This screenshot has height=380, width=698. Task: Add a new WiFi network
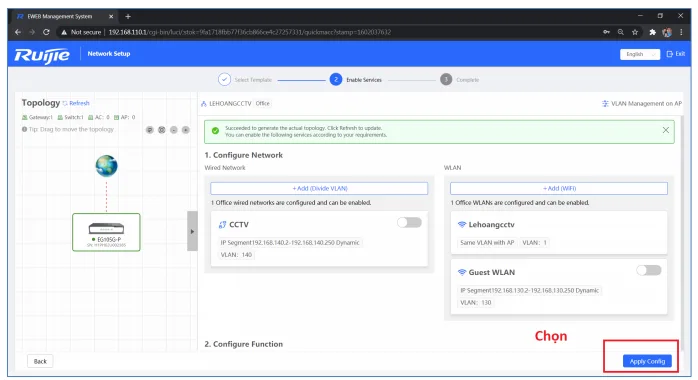tap(559, 188)
